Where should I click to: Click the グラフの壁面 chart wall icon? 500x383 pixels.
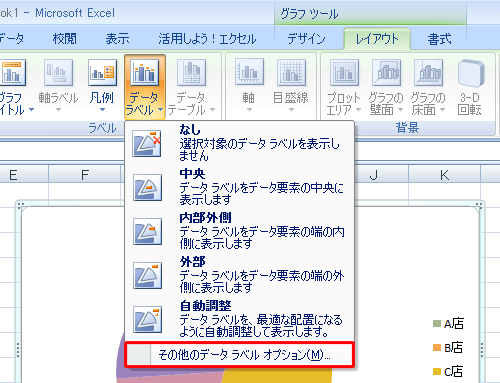tap(386, 72)
